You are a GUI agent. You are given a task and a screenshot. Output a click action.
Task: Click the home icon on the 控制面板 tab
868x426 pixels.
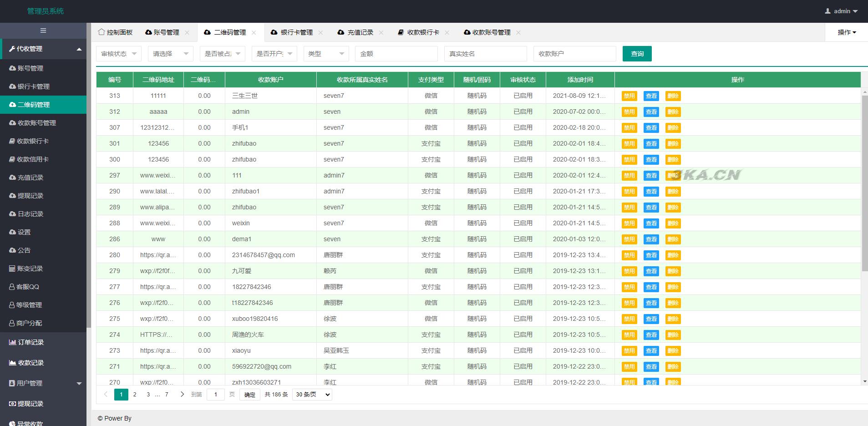pyautogui.click(x=102, y=32)
